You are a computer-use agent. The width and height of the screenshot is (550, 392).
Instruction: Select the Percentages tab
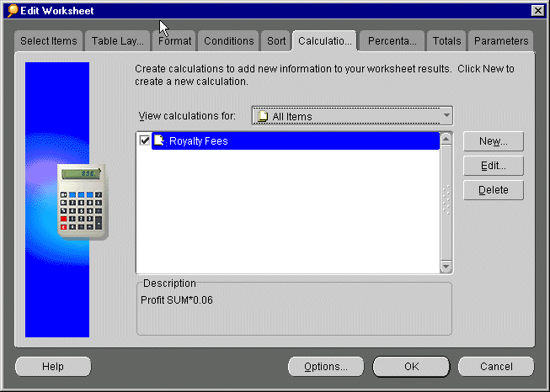(392, 40)
